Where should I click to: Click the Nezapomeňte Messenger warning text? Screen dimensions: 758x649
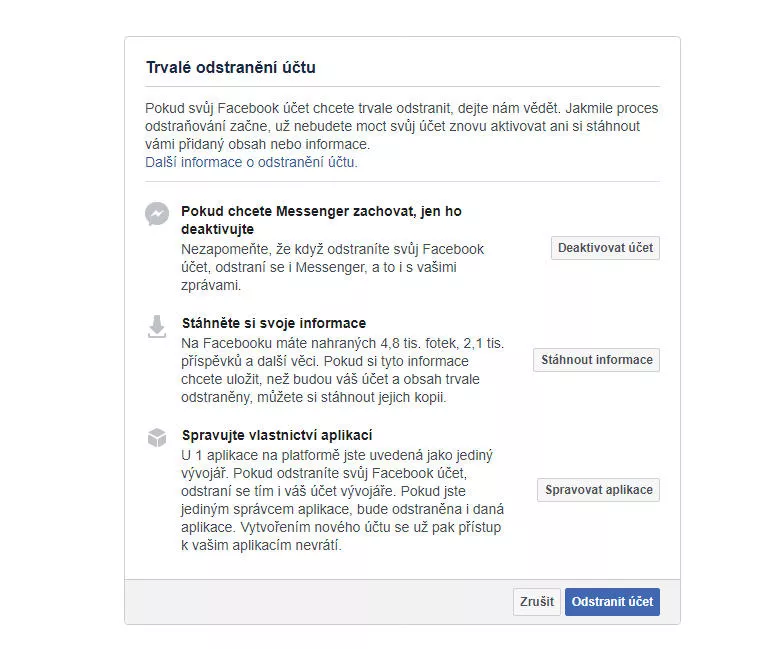pos(333,267)
